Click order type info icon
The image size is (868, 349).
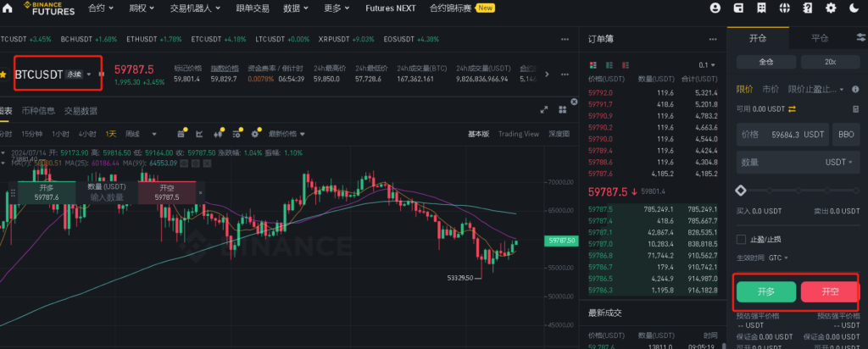tap(855, 89)
